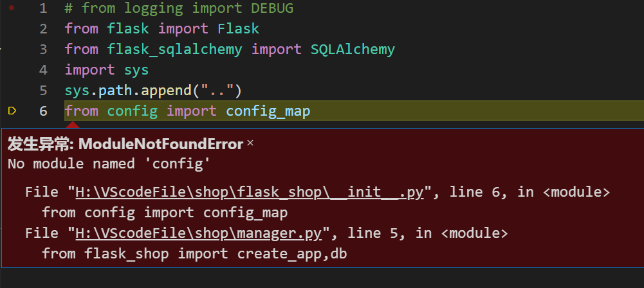Click the red exception triangle marker under line 6
The height and width of the screenshot is (288, 644).
[x=73, y=124]
